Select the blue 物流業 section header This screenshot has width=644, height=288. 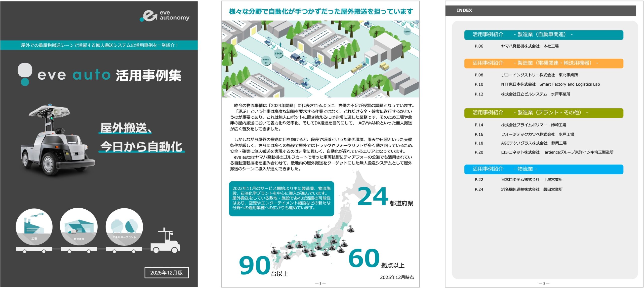[543, 169]
